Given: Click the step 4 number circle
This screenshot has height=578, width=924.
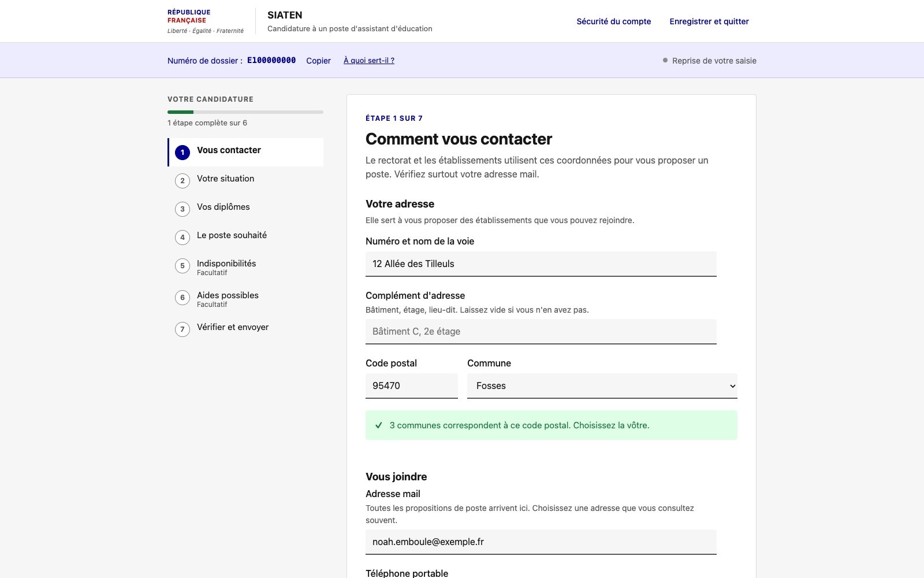Looking at the screenshot, I should pos(182,238).
